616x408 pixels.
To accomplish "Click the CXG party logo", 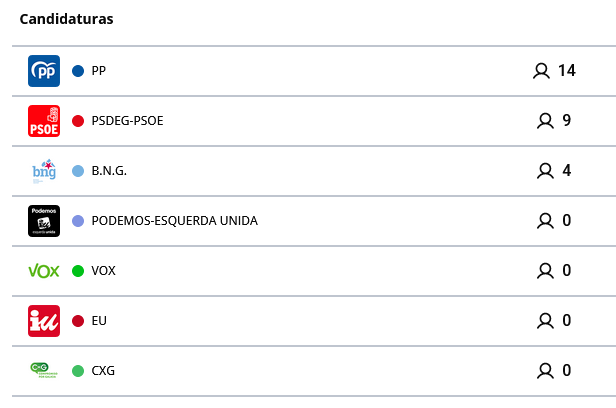I will tap(44, 370).
